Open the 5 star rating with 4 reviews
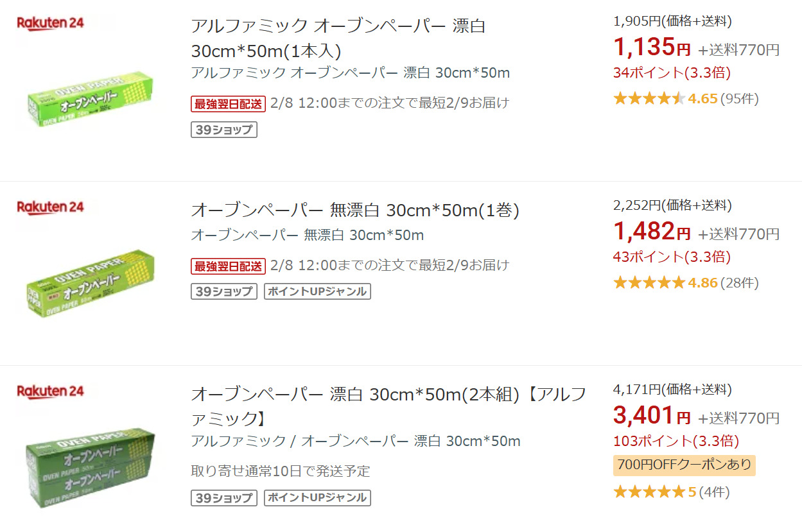The width and height of the screenshot is (802, 532). click(x=671, y=492)
